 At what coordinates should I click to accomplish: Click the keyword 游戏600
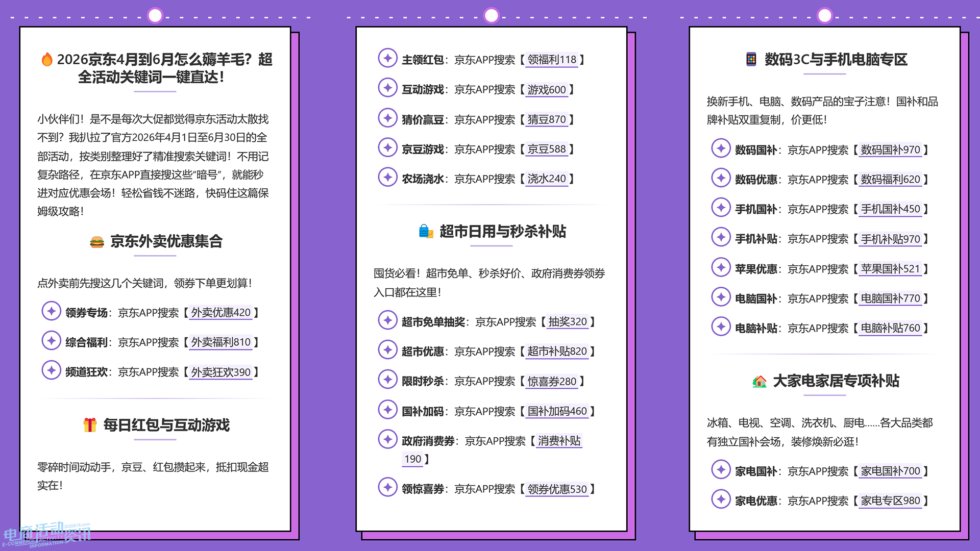[547, 90]
